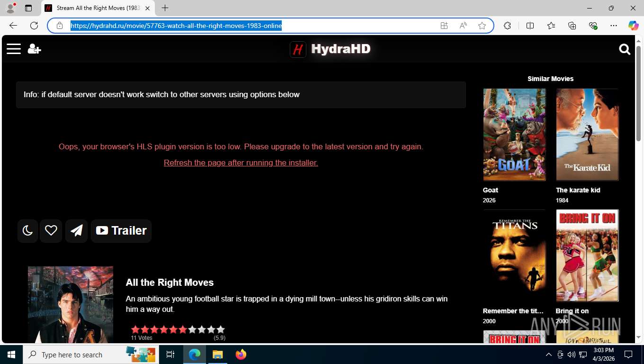
Task: Open Windows Start menu
Action: 11,355
